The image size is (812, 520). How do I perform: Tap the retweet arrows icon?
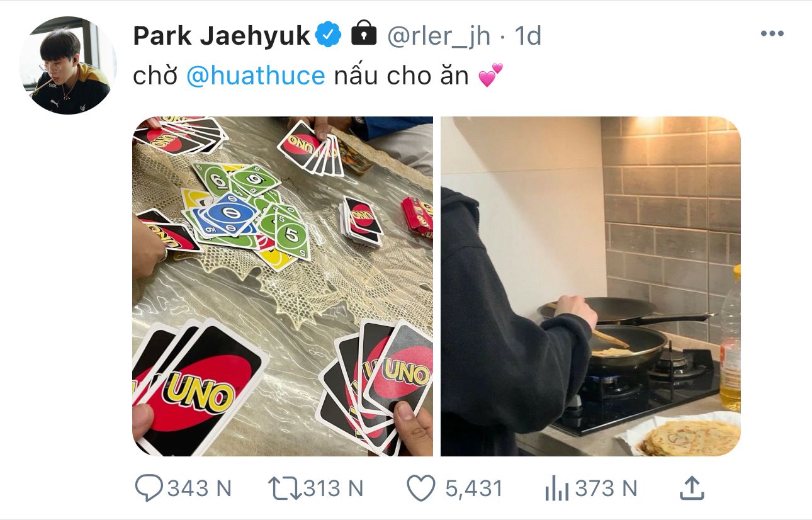click(285, 489)
